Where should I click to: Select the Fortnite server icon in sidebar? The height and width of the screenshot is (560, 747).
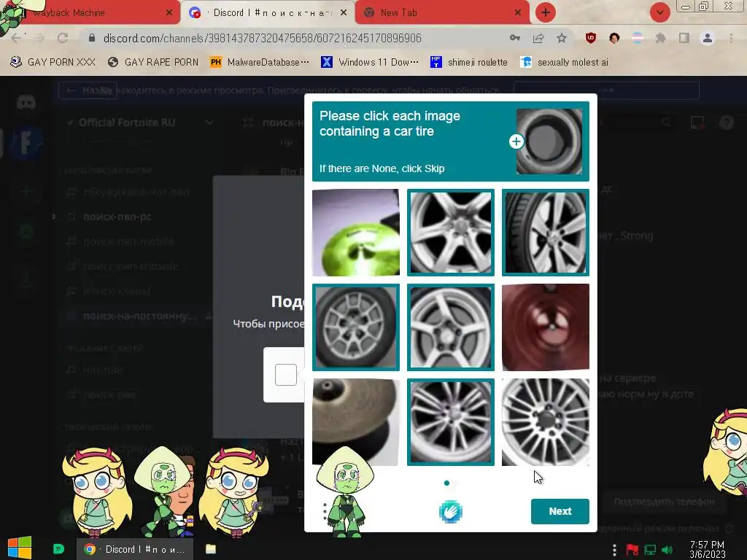[26, 142]
